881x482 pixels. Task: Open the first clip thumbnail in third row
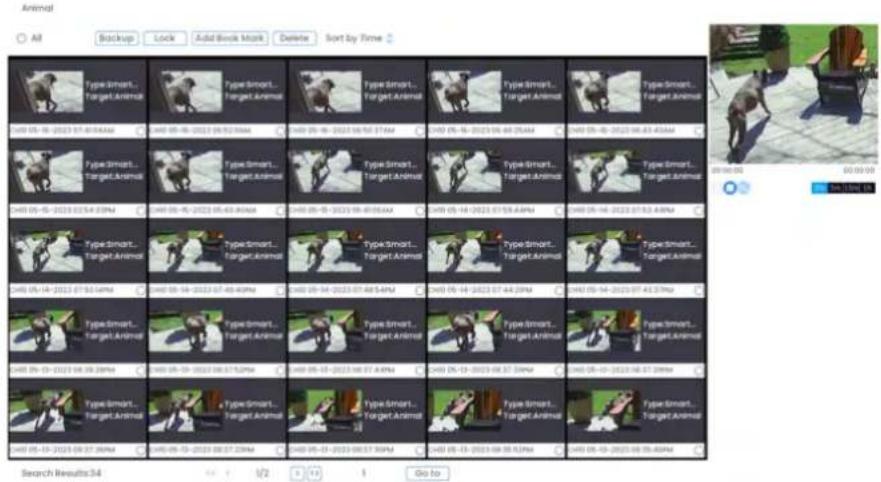[x=47, y=251]
